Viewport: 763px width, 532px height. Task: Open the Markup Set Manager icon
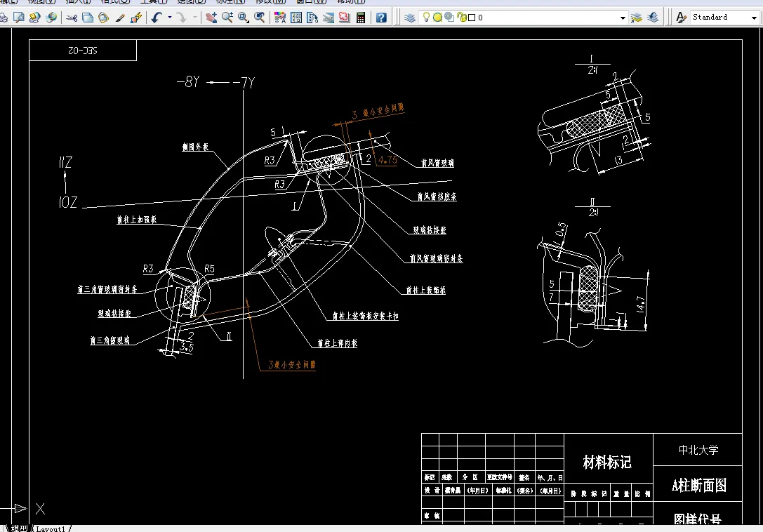(x=345, y=18)
